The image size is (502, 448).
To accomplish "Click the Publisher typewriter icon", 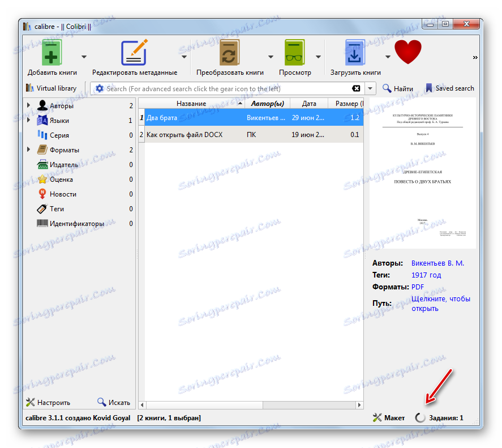I will coord(42,164).
